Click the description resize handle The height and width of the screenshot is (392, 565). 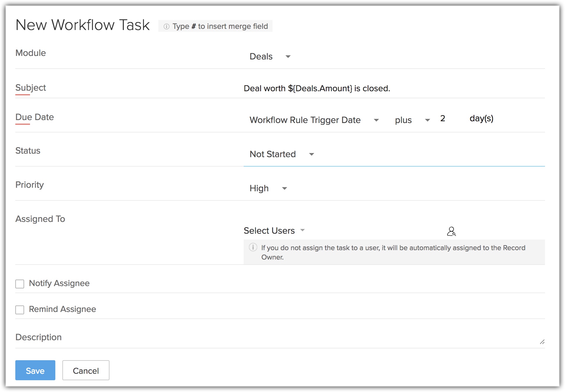[542, 342]
